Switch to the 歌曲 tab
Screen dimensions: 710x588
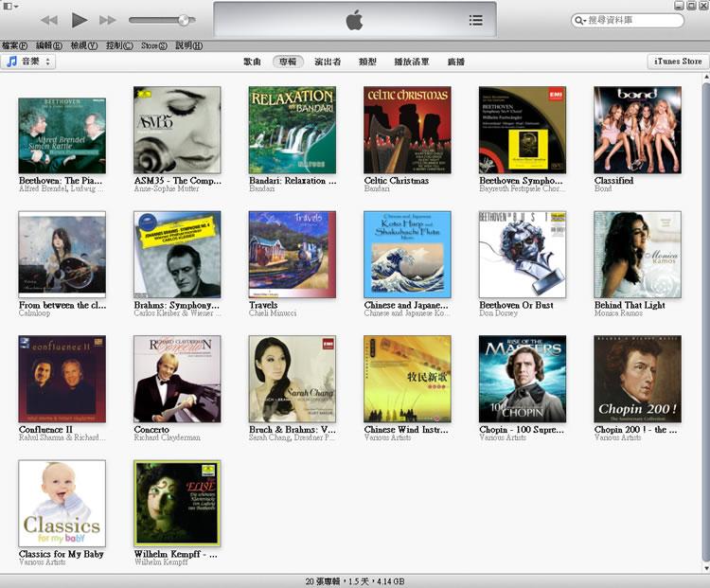[252, 62]
